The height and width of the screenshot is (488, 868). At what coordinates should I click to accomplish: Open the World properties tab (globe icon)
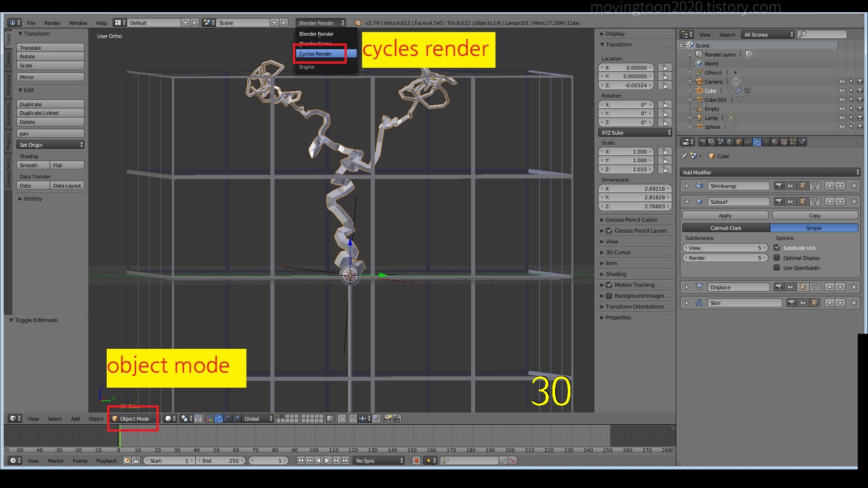point(730,142)
